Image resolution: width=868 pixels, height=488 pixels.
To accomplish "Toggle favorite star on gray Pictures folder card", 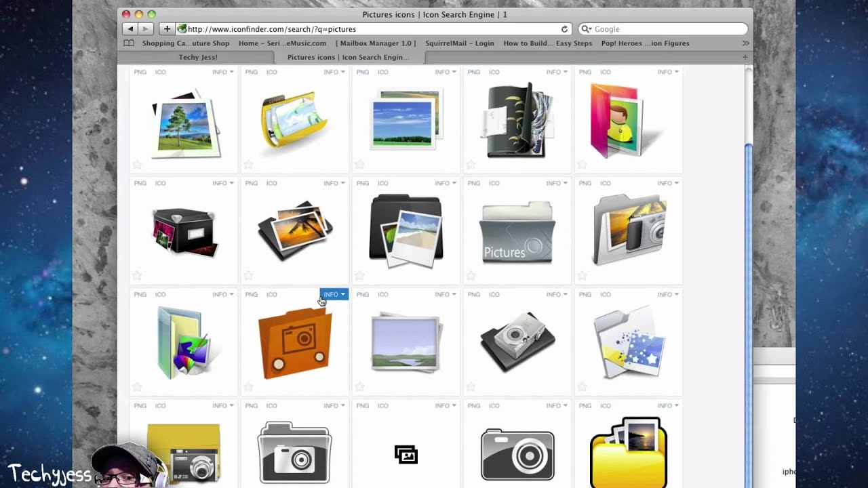I will 471,276.
